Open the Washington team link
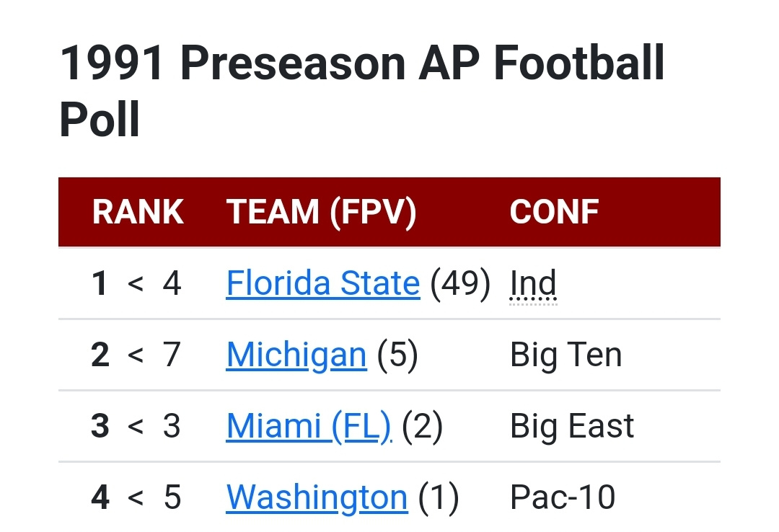Viewport: 779px width, 532px height. pyautogui.click(x=317, y=497)
